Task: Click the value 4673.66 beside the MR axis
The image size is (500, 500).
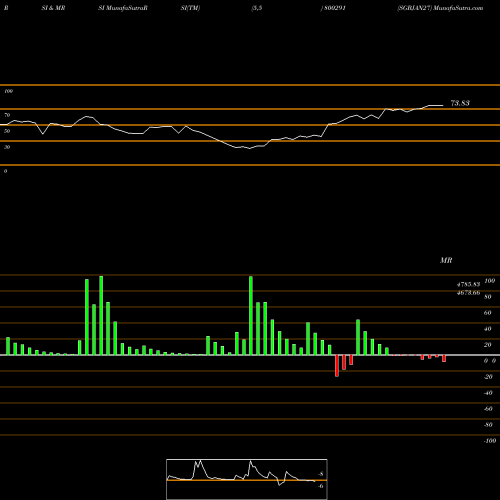Action: [468, 293]
